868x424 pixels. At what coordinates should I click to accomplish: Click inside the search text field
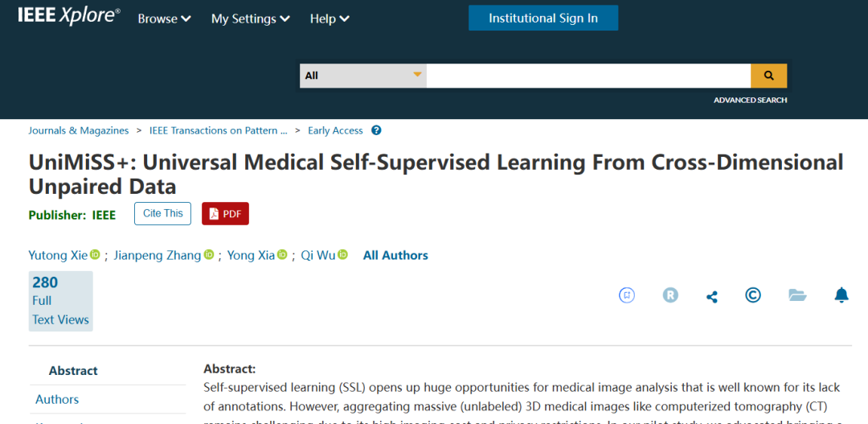[588, 76]
